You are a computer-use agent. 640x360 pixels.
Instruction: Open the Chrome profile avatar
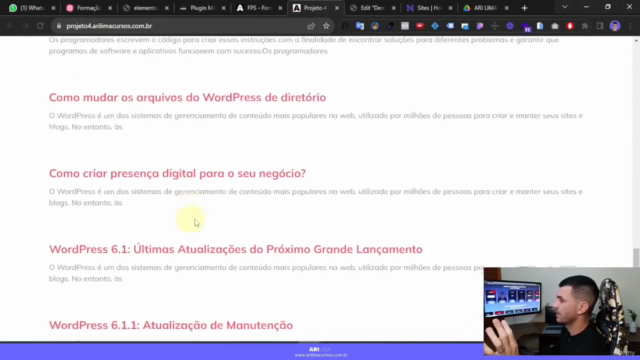click(x=615, y=26)
